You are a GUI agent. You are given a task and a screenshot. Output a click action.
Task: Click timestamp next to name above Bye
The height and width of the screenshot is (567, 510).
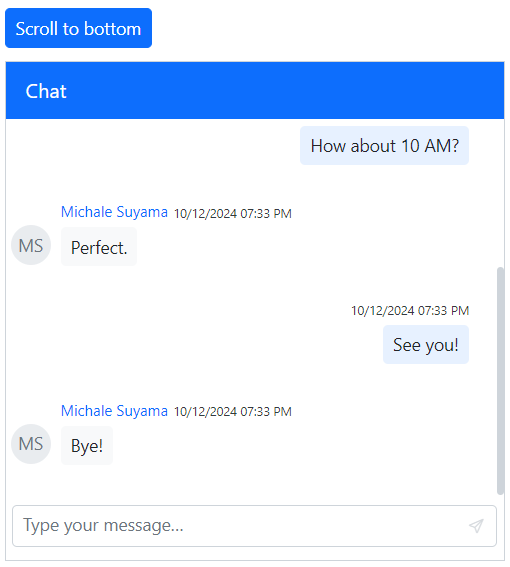click(233, 412)
